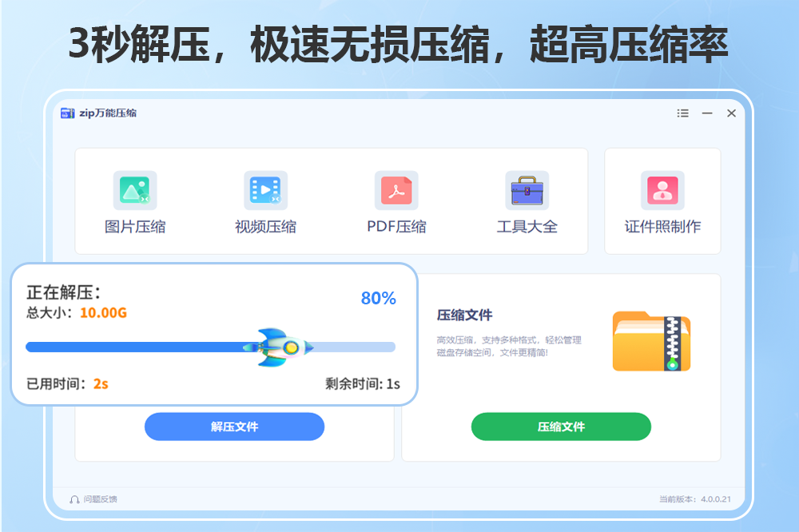Viewport: 799px width, 532px height.
Task: Launch the 证件照制作 ID photo icon
Action: (662, 190)
